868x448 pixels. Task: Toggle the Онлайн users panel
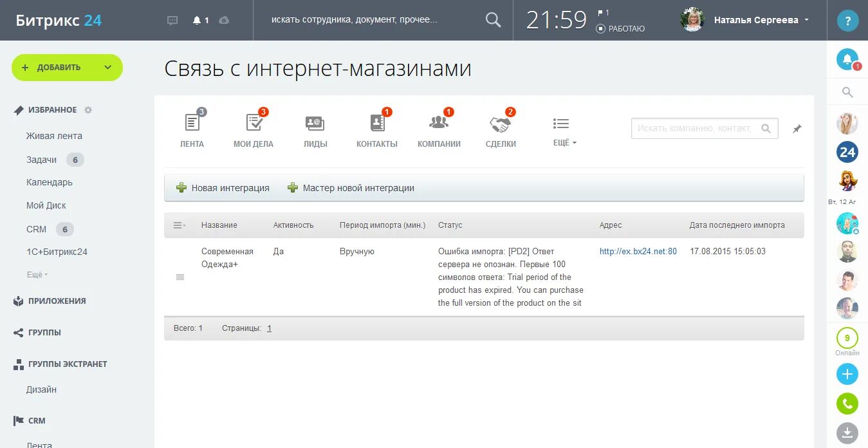847,337
